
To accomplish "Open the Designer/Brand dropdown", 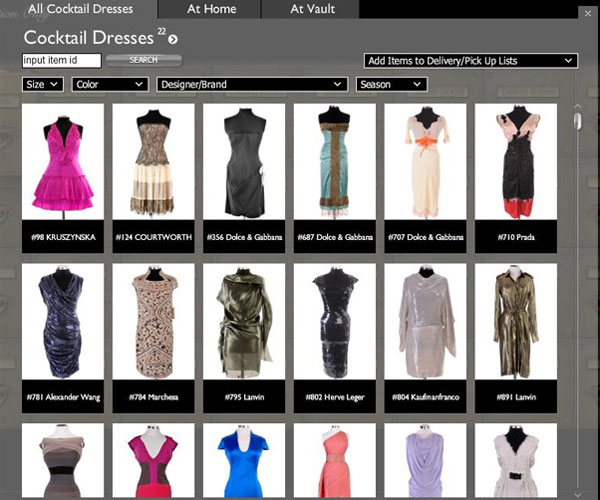I will (x=252, y=85).
